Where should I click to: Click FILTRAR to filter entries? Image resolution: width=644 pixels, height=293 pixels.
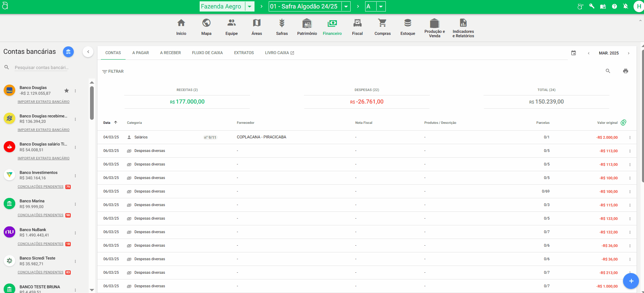[113, 71]
